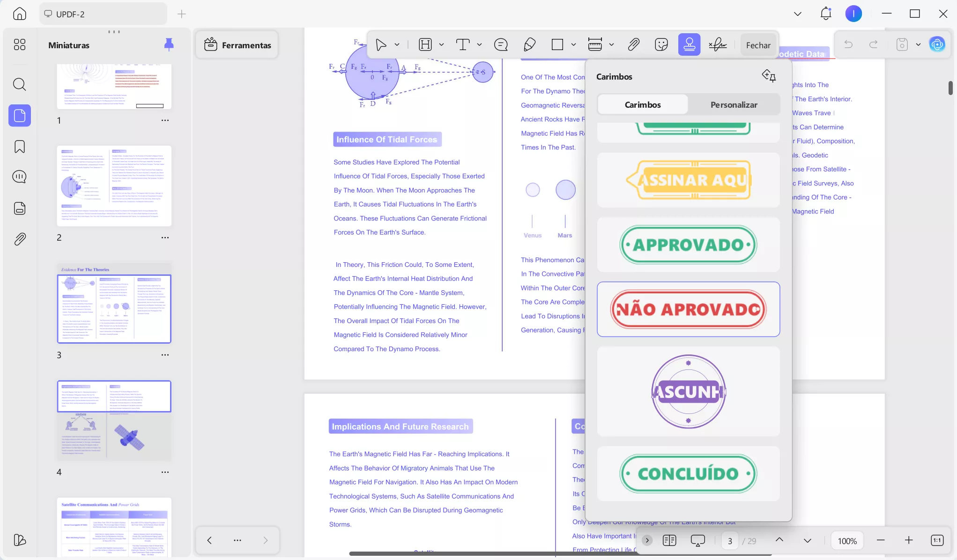Select the Comment bubble tool
This screenshot has height=560, width=957.
tap(500, 44)
